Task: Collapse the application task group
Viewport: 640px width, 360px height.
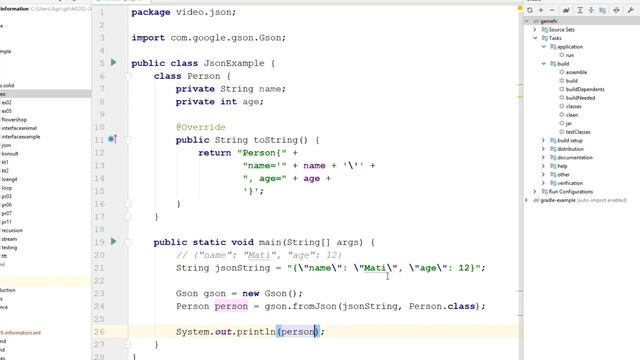Action: (x=544, y=47)
